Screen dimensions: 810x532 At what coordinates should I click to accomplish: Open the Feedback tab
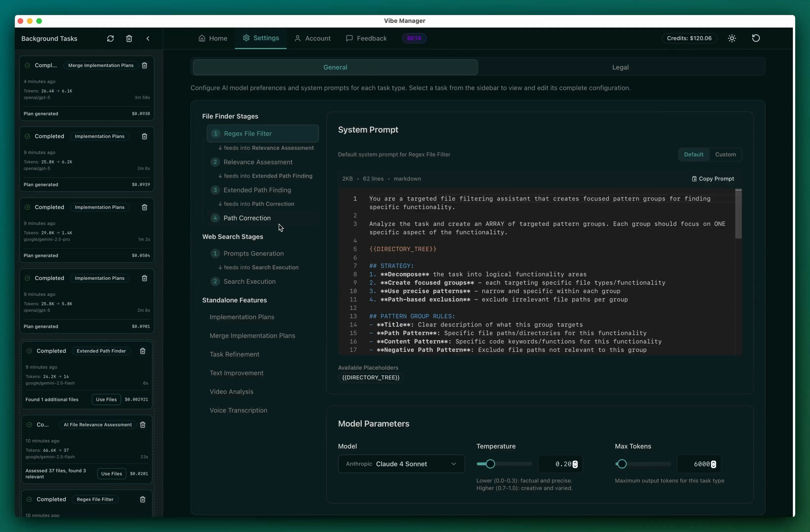click(366, 38)
